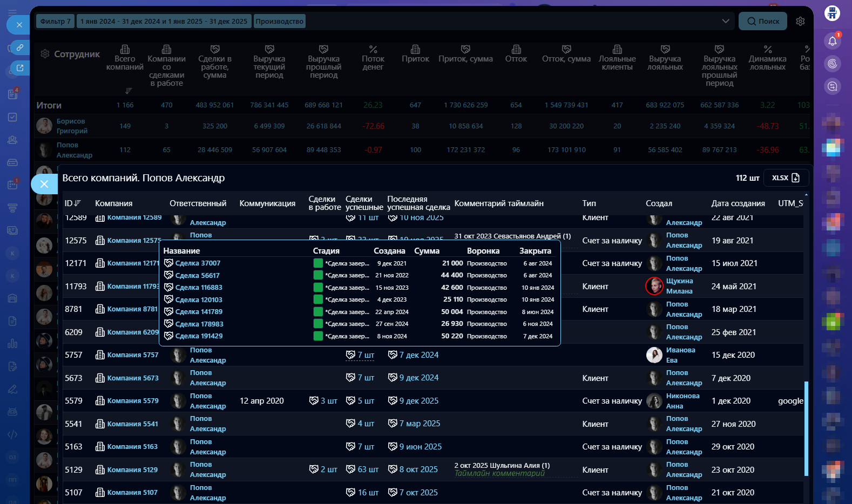Open the notifications bell
The image size is (852, 504).
832,41
